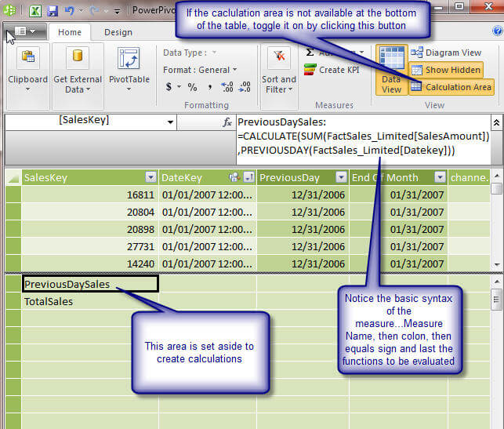The image size is (504, 429).
Task: Switch to Data View
Action: (x=391, y=70)
